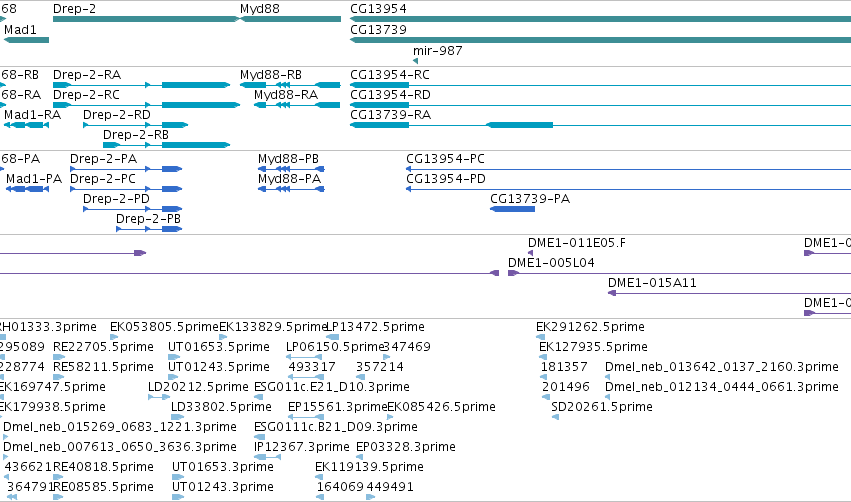This screenshot has height=502, width=851.
Task: Click the LD20212.5prime EST
Action: point(199,387)
